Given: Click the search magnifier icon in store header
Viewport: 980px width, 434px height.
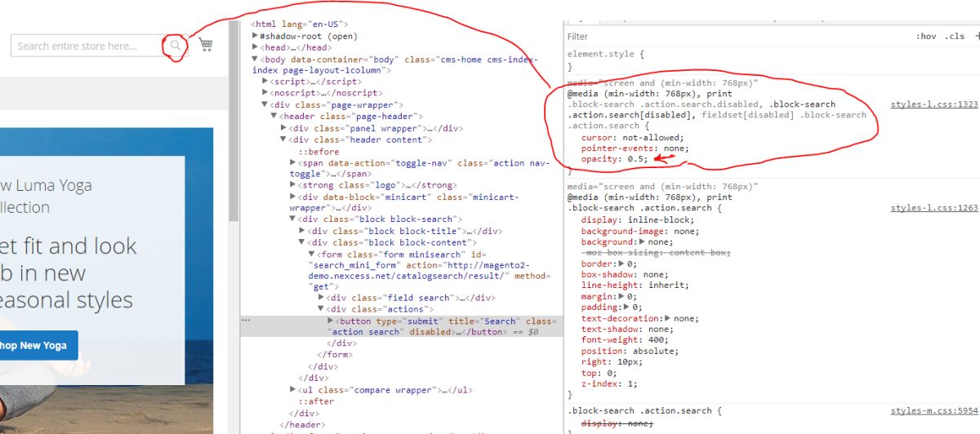Looking at the screenshot, I should (x=174, y=46).
